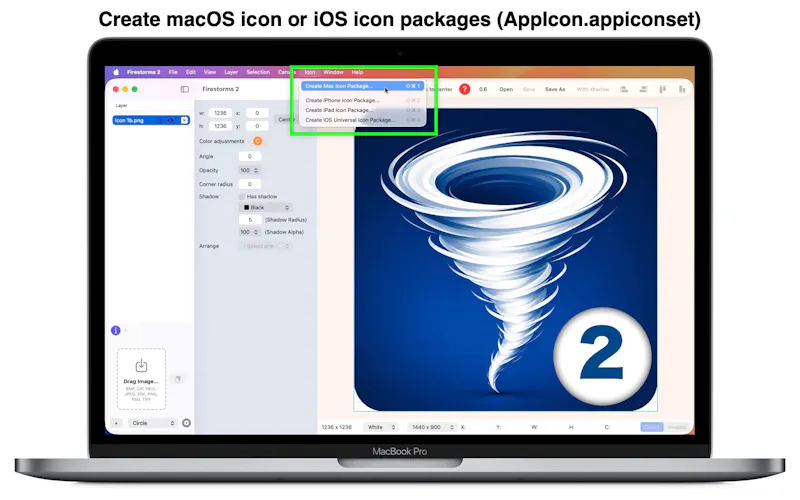
Task: Open the Selection menu
Action: [x=258, y=72]
